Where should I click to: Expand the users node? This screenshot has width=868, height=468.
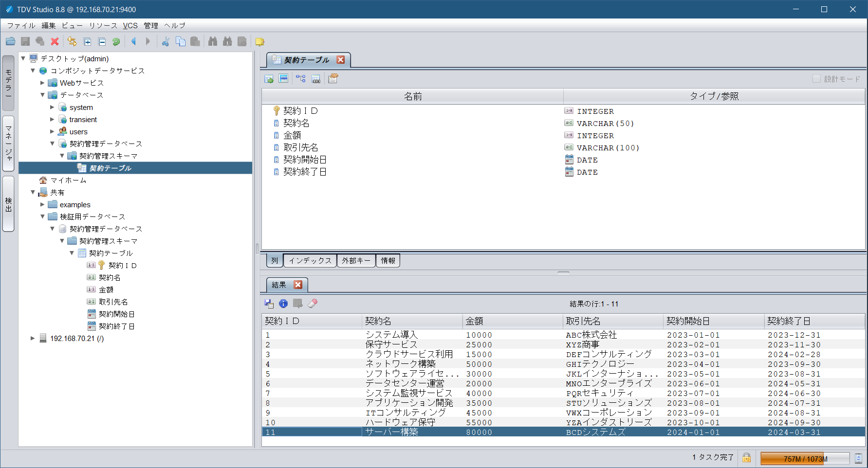(52, 131)
